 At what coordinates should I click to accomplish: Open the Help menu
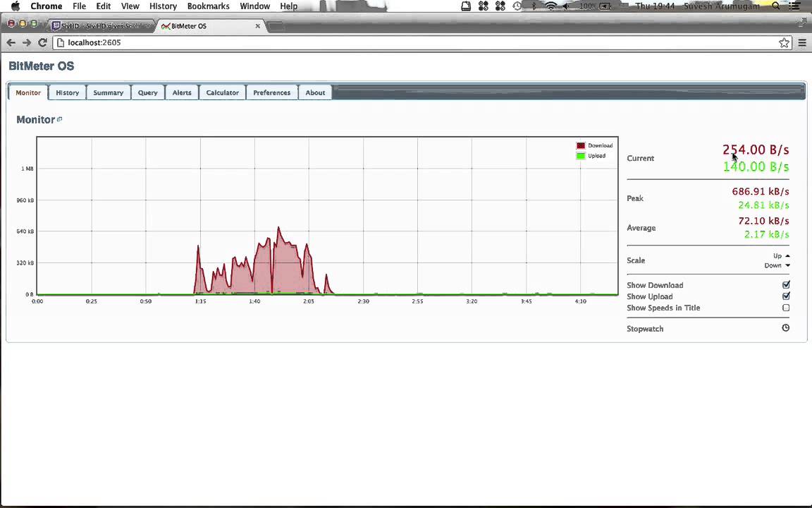tap(288, 6)
